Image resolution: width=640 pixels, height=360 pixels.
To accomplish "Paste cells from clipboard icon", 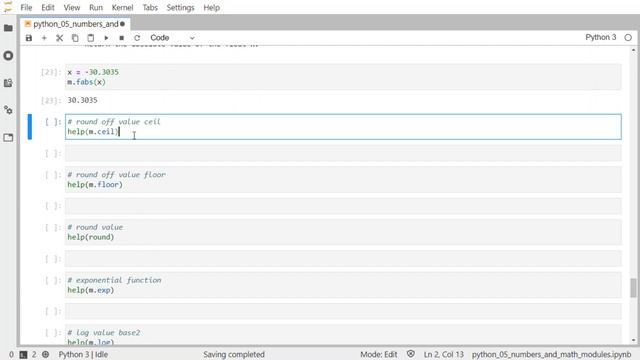I will coord(91,38).
